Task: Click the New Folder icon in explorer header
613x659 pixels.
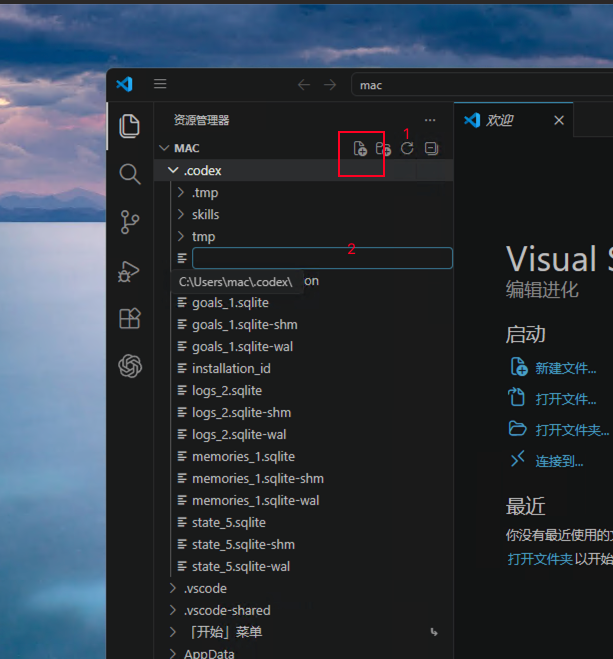Action: 383,148
